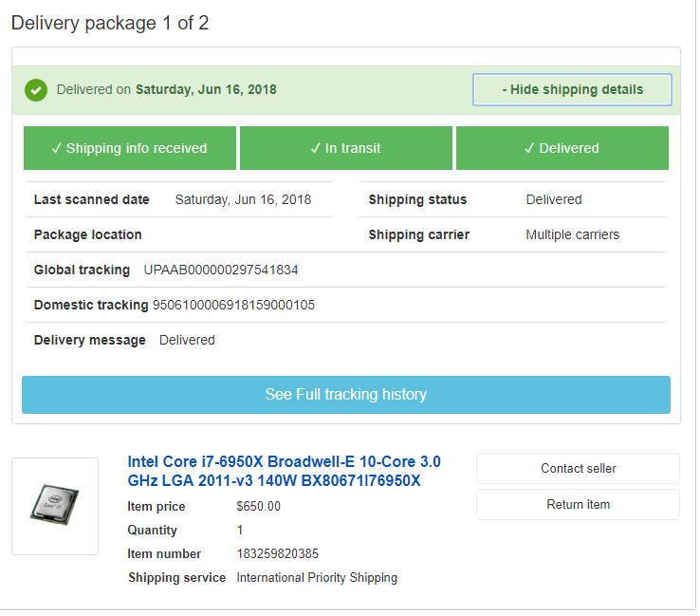The width and height of the screenshot is (700, 616).
Task: Click the Delivered on Saturday date text
Action: click(x=167, y=90)
